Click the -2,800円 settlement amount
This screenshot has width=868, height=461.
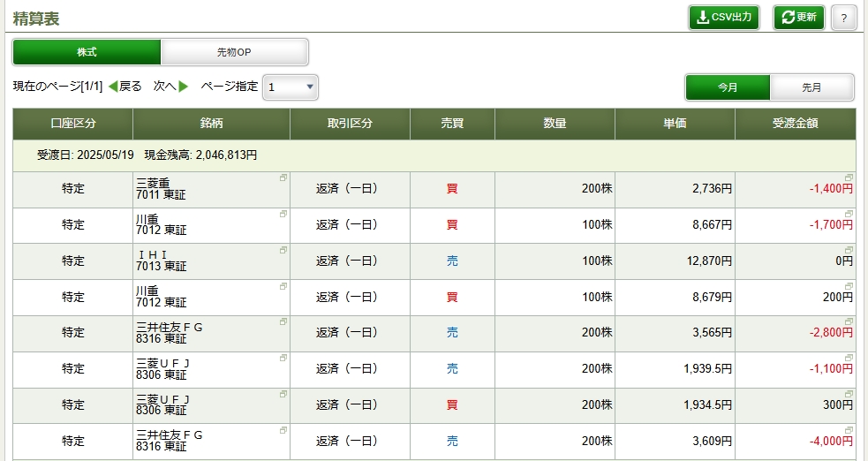(x=831, y=333)
